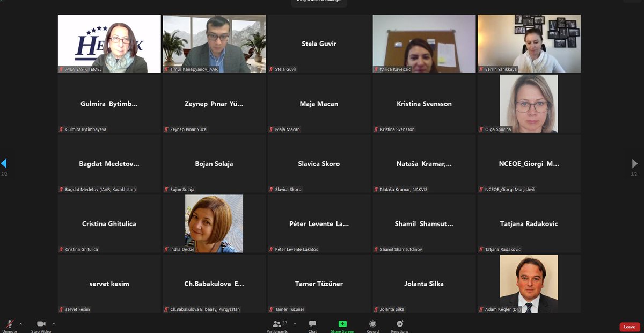Click active speaker talking banner at top
This screenshot has width=644, height=333.
tap(319, 2)
